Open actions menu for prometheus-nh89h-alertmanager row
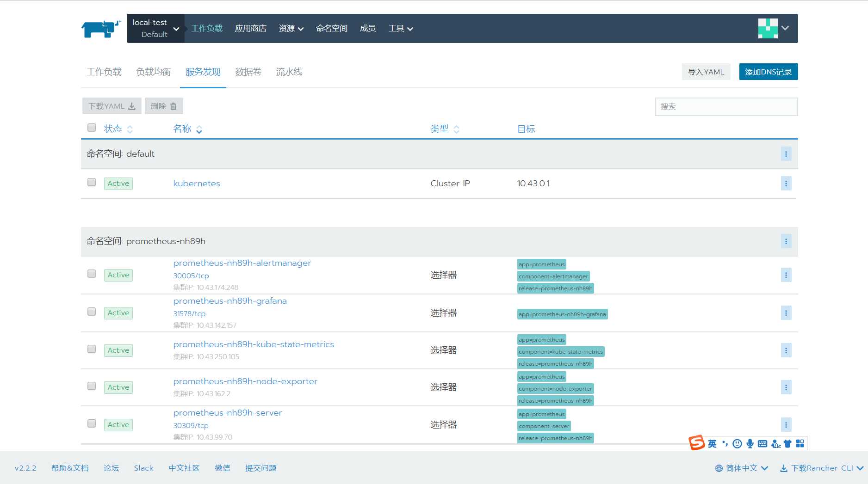The width and height of the screenshot is (868, 484). 786,275
